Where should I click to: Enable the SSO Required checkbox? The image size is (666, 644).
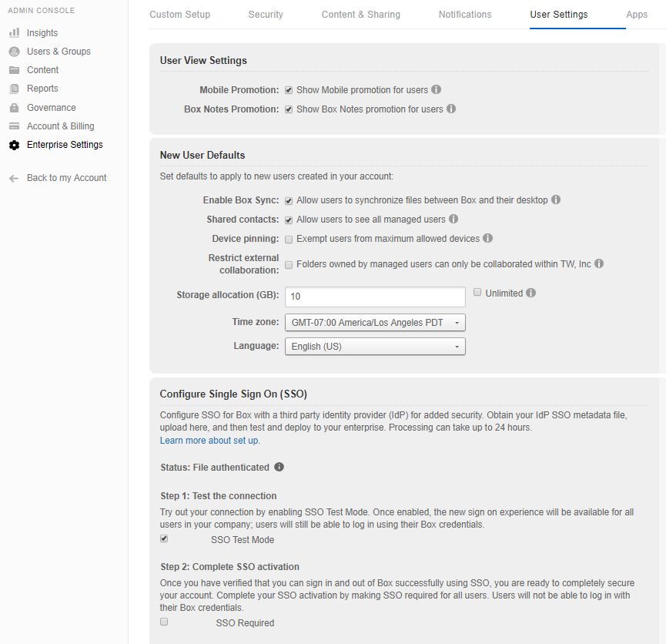pyautogui.click(x=164, y=622)
